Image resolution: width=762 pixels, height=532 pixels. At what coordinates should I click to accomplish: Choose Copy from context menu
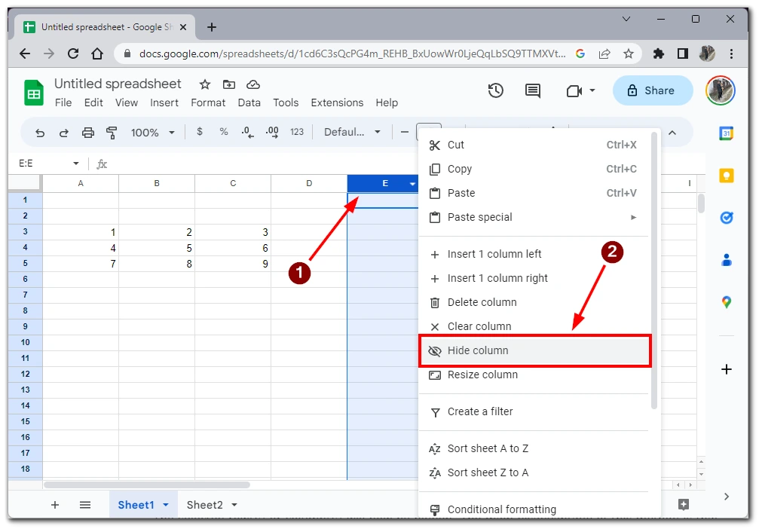pyautogui.click(x=534, y=169)
